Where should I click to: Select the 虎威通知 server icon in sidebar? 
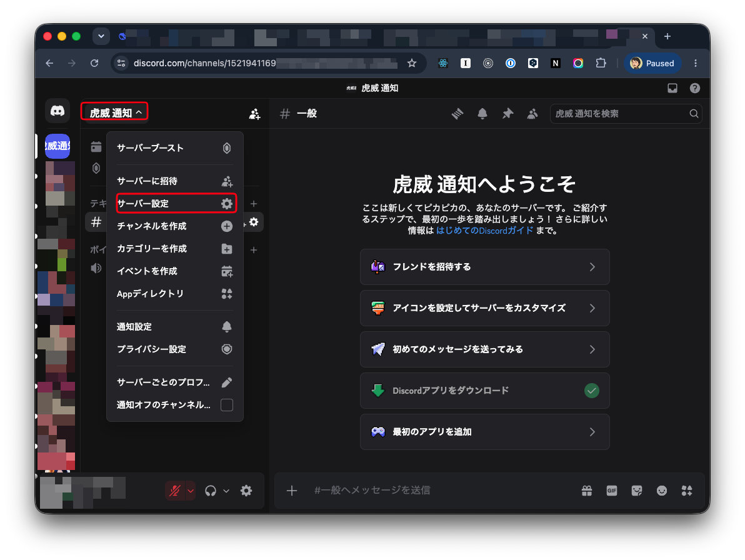click(57, 146)
